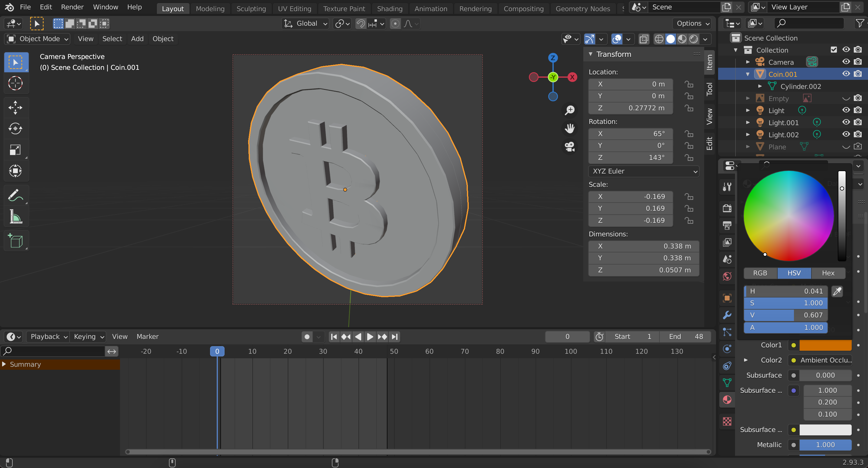Lock the Location X axis
The image size is (868, 468).
(x=689, y=84)
